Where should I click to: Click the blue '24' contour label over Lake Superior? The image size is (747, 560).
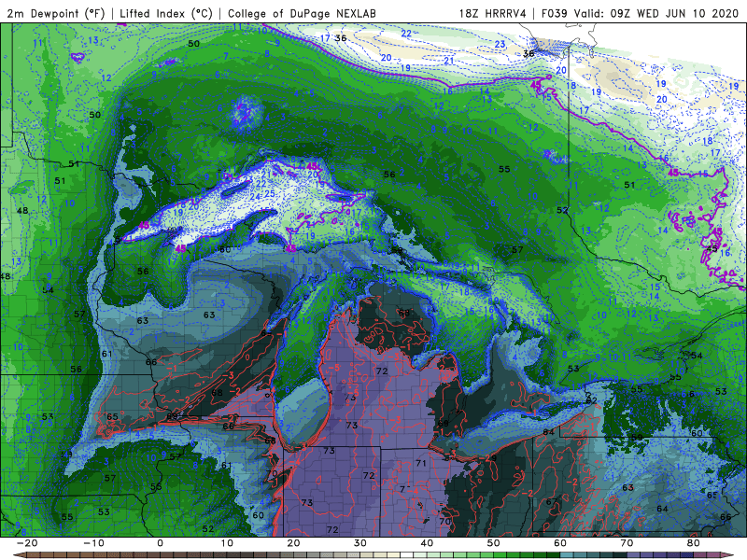[x=255, y=197]
